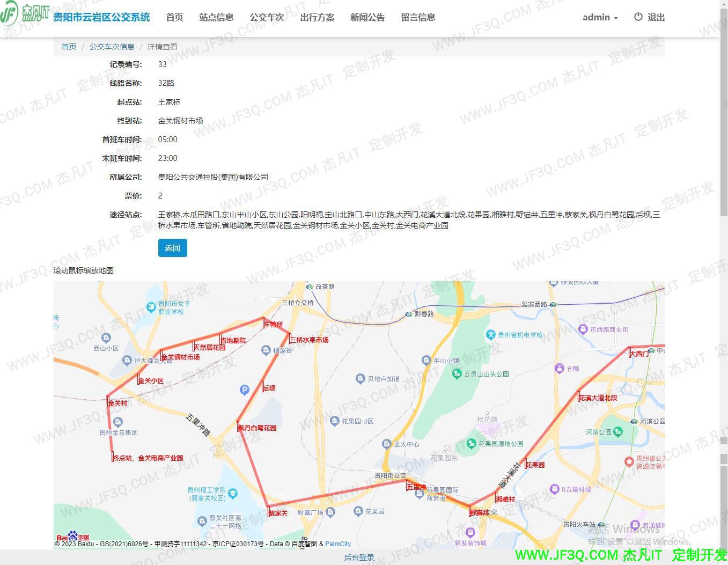Switch to 新闻公告 page
Viewport: 728px width, 565px height.
tap(367, 17)
